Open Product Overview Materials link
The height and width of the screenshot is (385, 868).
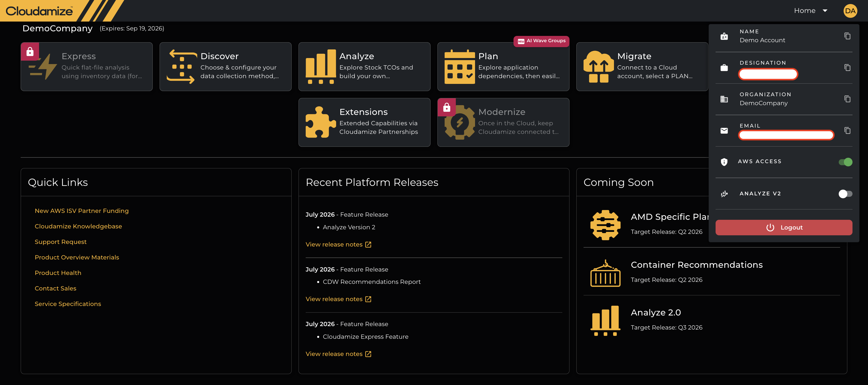click(77, 257)
